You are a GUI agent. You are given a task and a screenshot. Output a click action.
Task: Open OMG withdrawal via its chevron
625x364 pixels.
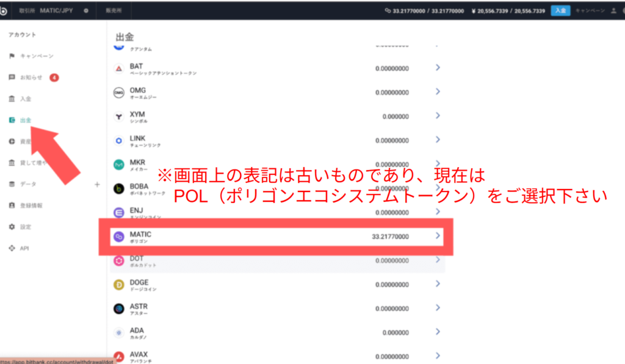[x=438, y=91]
